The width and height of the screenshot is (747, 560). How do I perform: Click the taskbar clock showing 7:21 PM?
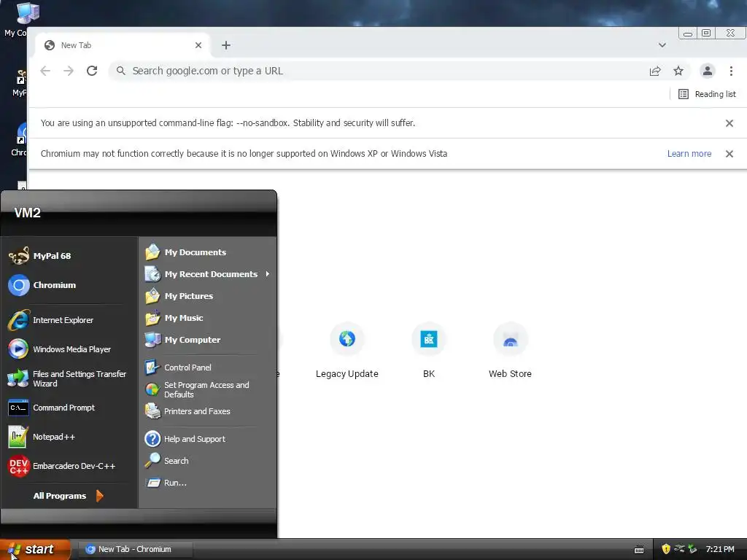tap(719, 549)
